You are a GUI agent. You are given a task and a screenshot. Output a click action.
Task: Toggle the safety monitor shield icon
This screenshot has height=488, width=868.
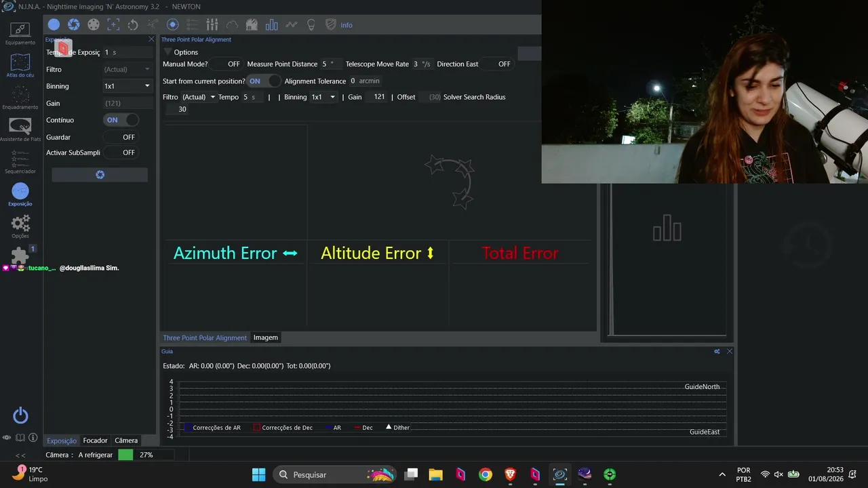(x=331, y=25)
